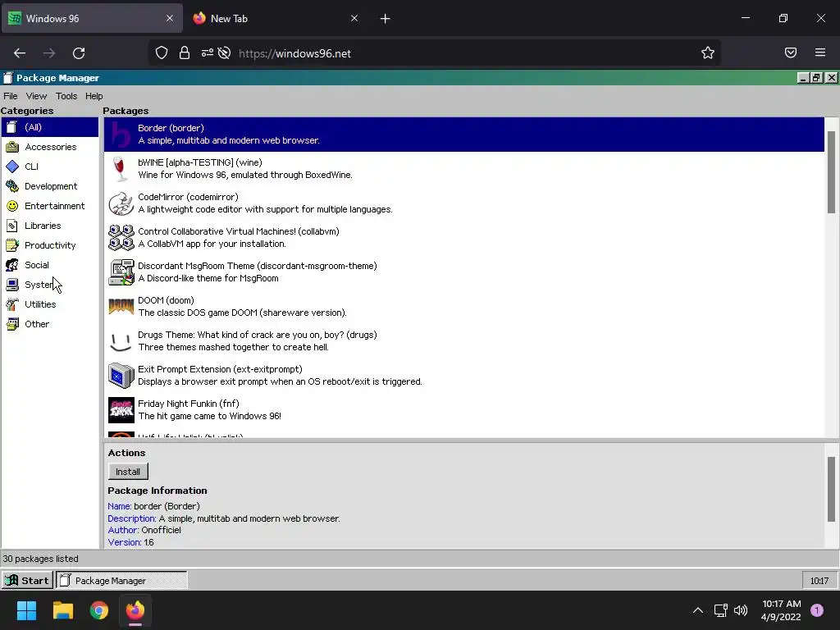Viewport: 840px width, 630px height.
Task: Choose the Productivity notepad icon
Action: tap(12, 245)
